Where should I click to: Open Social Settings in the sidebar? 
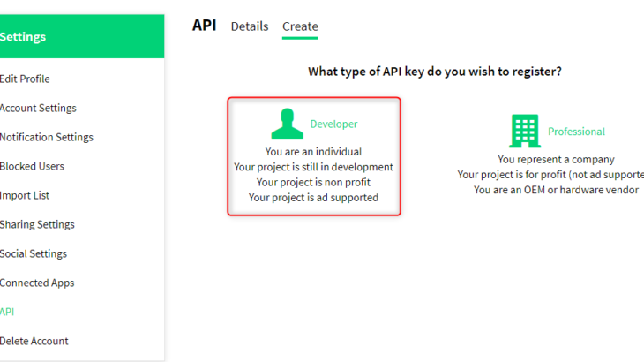tap(34, 253)
